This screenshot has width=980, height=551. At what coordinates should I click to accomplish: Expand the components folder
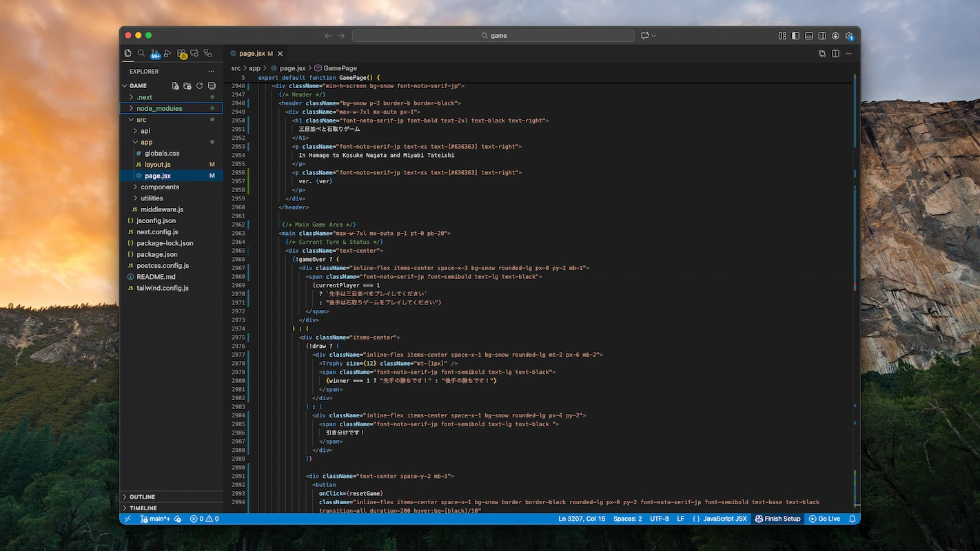coord(159,187)
